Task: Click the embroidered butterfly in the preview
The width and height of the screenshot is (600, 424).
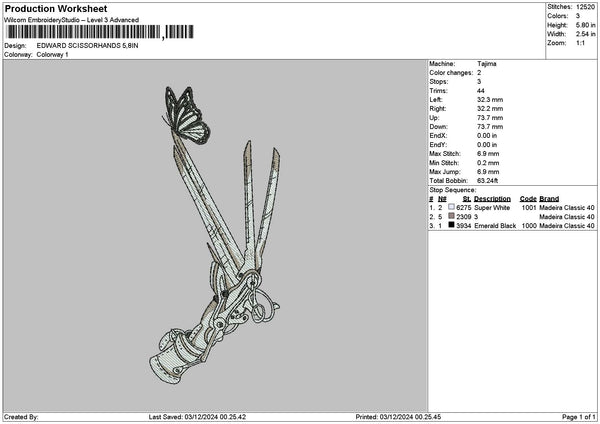Action: [x=187, y=115]
